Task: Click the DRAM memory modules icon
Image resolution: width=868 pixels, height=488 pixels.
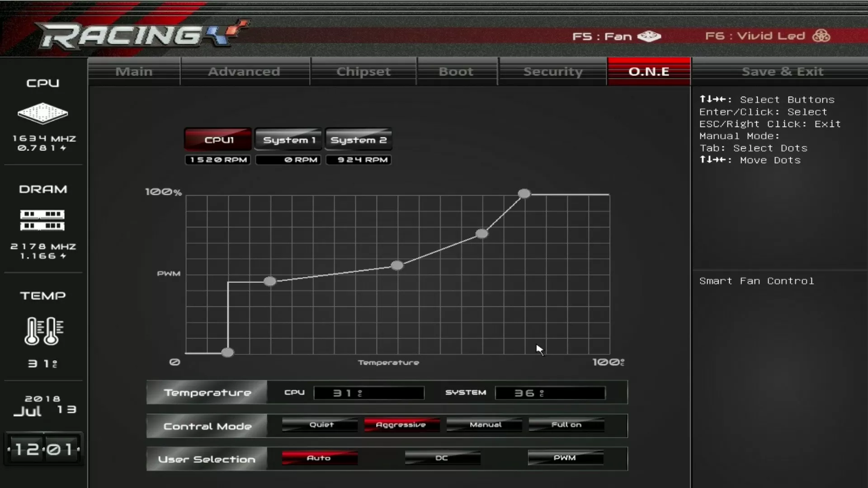Action: pos(42,220)
